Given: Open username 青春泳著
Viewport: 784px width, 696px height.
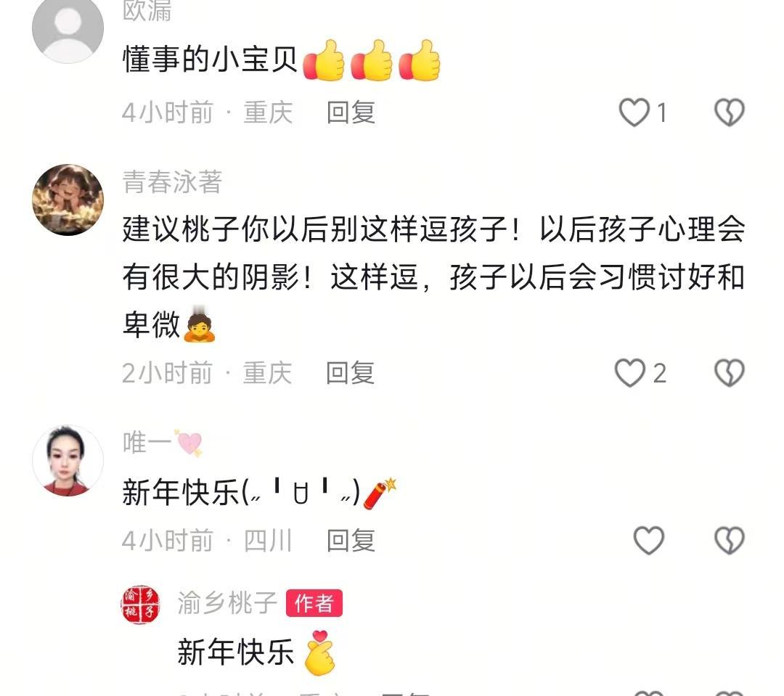Looking at the screenshot, I should pos(172,182).
